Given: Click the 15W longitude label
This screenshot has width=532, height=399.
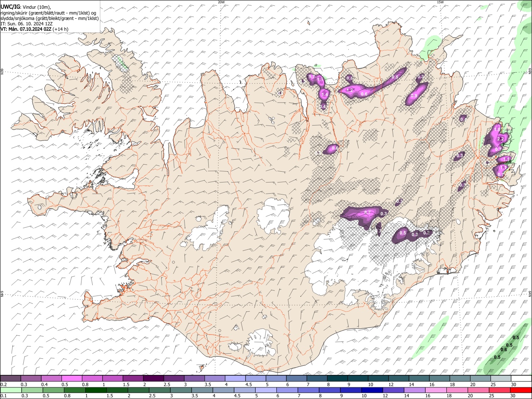Looking at the screenshot, I should 440,2.
